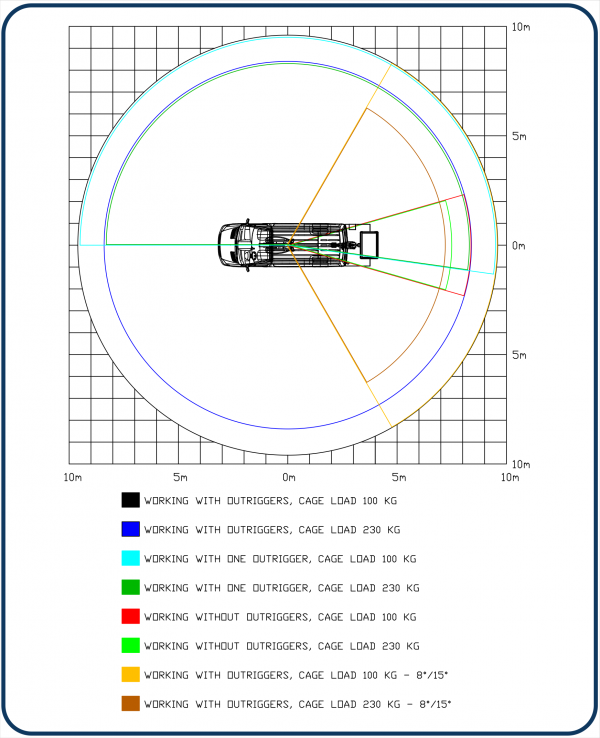
Task: Click the left '5m' label on bottom axis
Action: [x=180, y=477]
